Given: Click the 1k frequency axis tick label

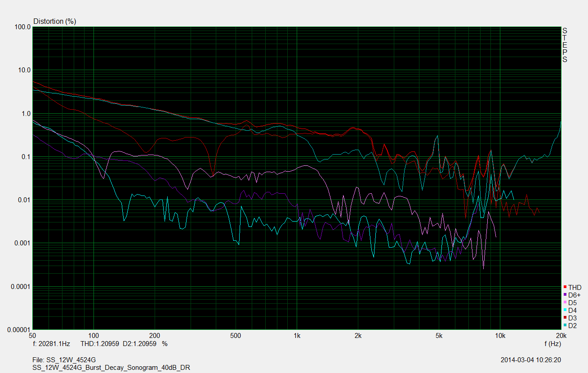Looking at the screenshot, I should pyautogui.click(x=296, y=336).
